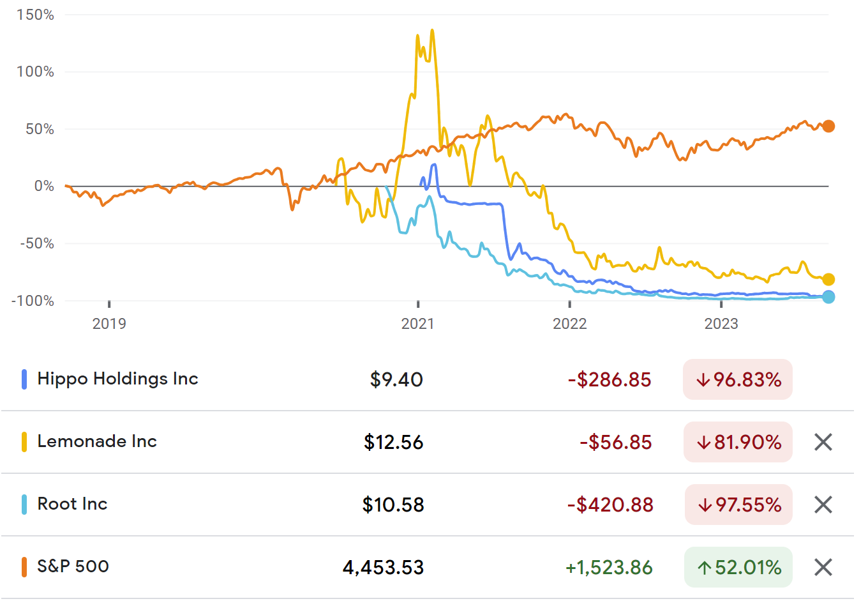Click S&P 500 value 4,453.53

[x=384, y=568]
